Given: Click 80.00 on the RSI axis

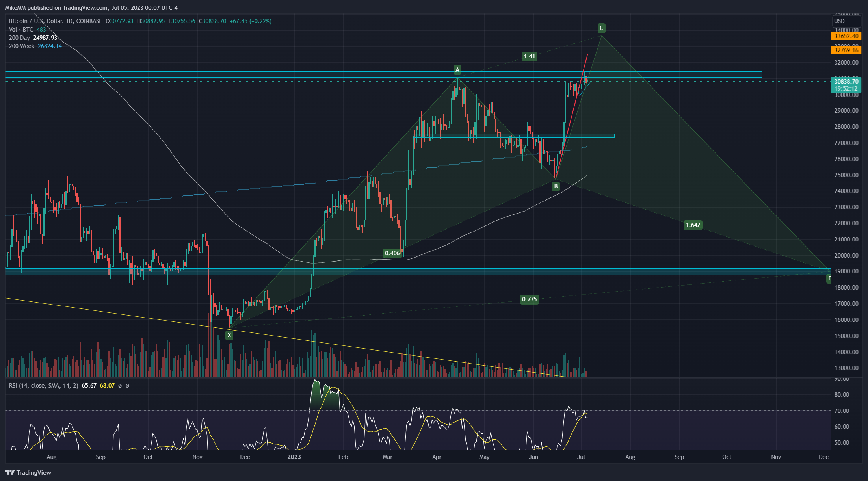Looking at the screenshot, I should [842, 395].
